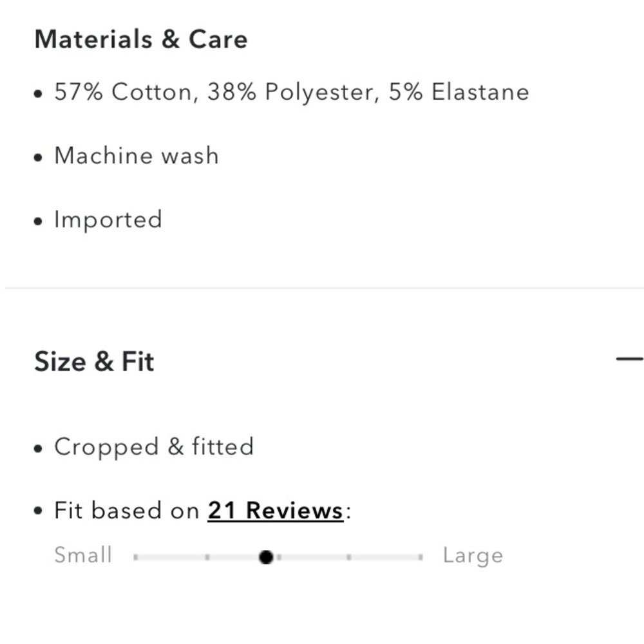Click the bullet point before Machine wash

[x=38, y=158]
